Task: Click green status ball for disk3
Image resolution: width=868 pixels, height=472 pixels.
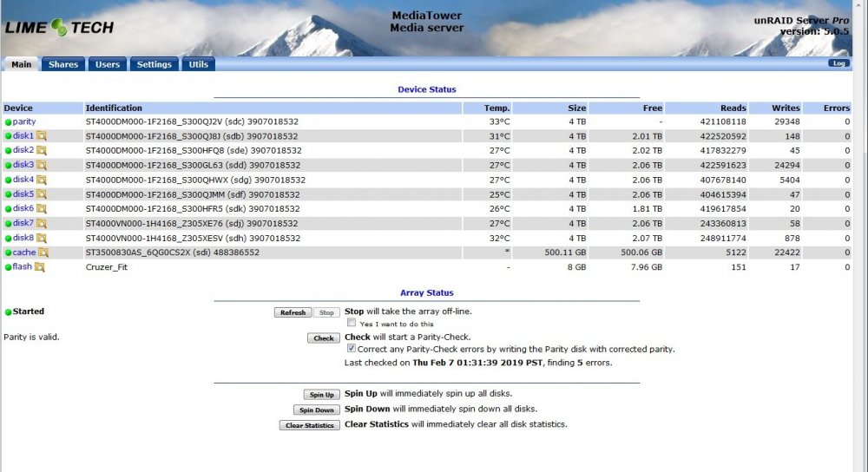Action: (9, 166)
